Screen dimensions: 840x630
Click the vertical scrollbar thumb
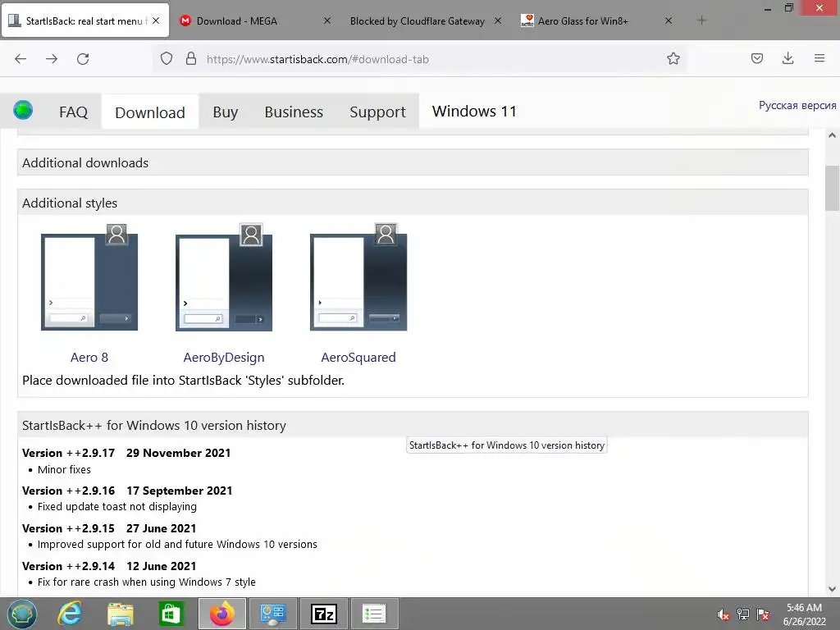(832, 188)
